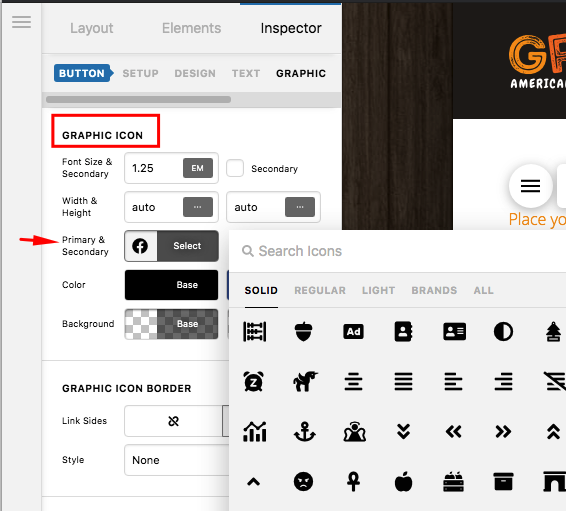Toggle the Secondary checkbox
The width and height of the screenshot is (566, 511).
pos(235,169)
